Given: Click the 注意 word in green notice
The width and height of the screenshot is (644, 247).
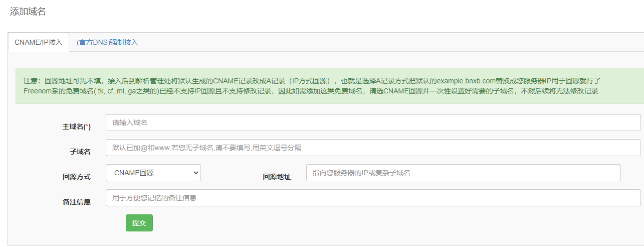Looking at the screenshot, I should (31, 81).
